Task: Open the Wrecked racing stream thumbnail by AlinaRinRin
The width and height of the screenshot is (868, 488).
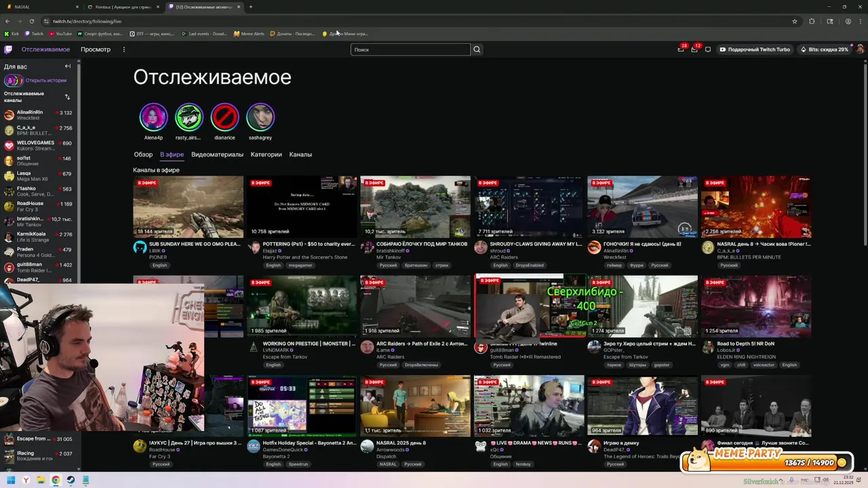Action: point(642,207)
